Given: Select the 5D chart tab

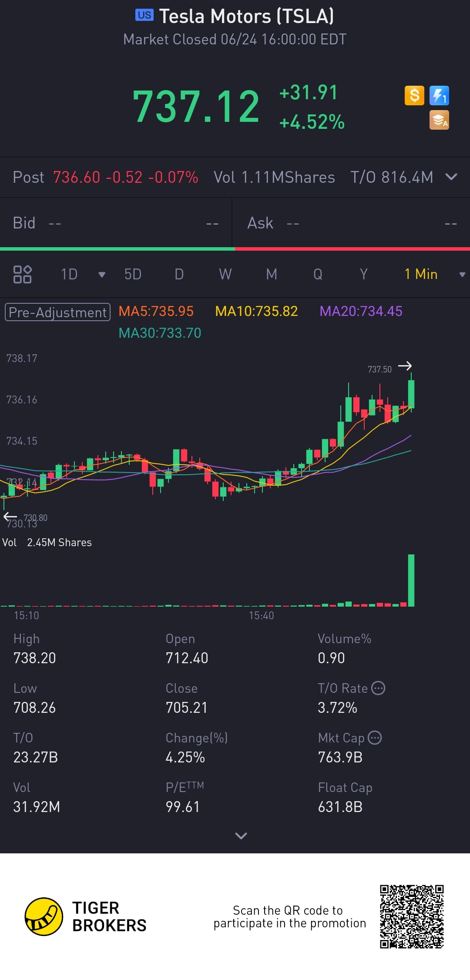Looking at the screenshot, I should 133,274.
